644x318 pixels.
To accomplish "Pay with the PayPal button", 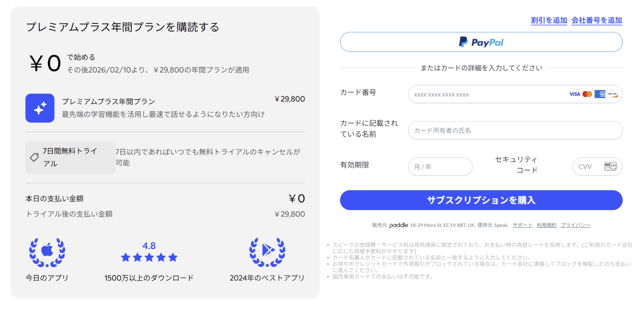I will pyautogui.click(x=481, y=42).
